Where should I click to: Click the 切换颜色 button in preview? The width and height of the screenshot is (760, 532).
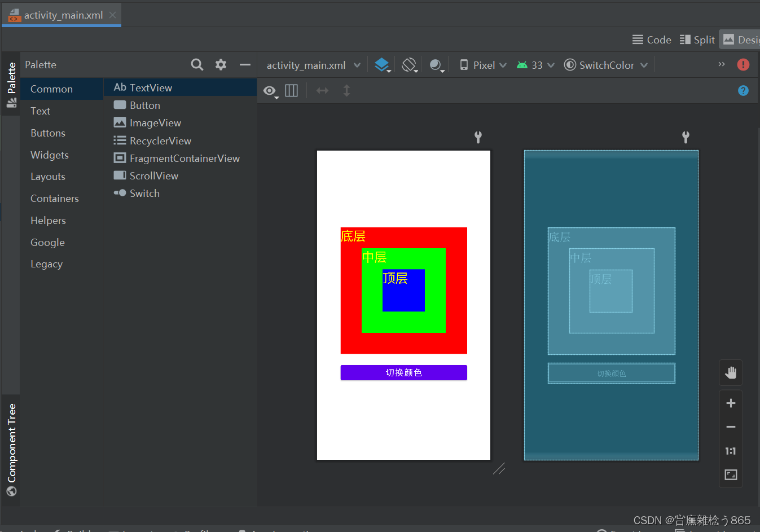(403, 372)
